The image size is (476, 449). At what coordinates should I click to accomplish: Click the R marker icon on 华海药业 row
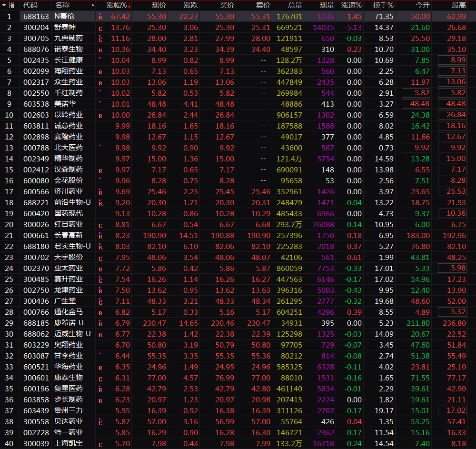tap(100, 368)
